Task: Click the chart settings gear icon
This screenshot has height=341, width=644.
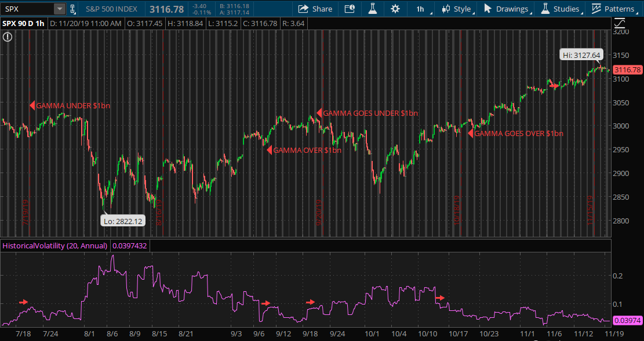Action: [395, 9]
